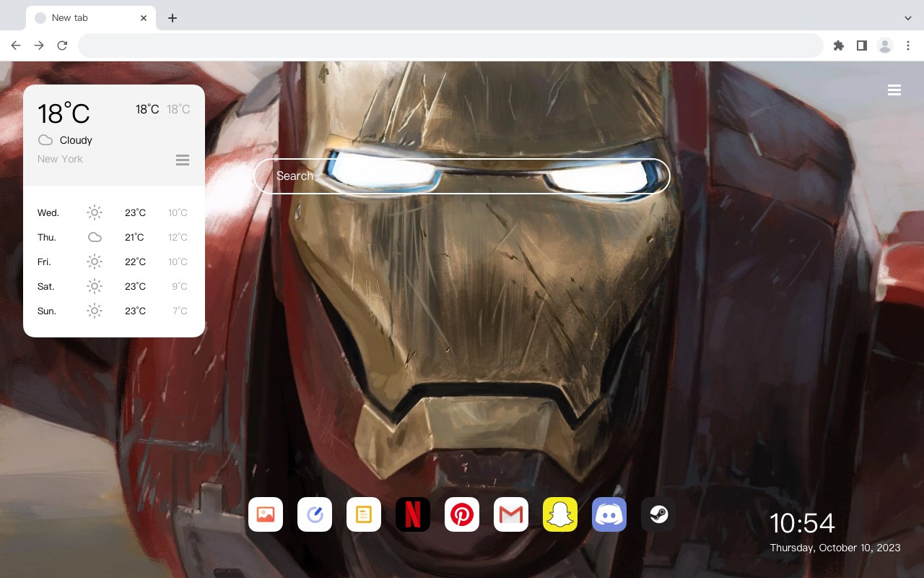Close the New tab tab
The width and height of the screenshot is (924, 578).
click(144, 18)
